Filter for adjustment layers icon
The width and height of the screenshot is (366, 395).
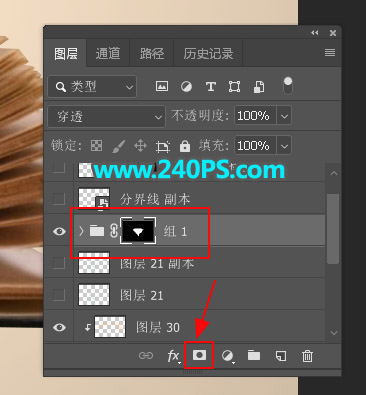coord(186,87)
